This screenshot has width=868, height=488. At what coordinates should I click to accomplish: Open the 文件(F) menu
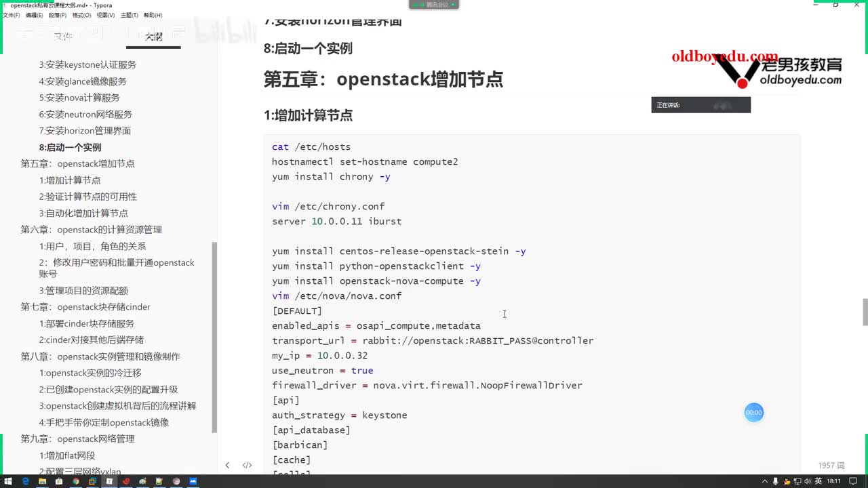(x=11, y=15)
